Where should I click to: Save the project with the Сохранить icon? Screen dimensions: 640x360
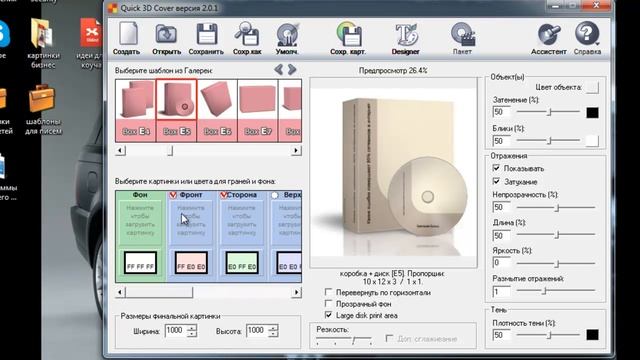pos(206,38)
